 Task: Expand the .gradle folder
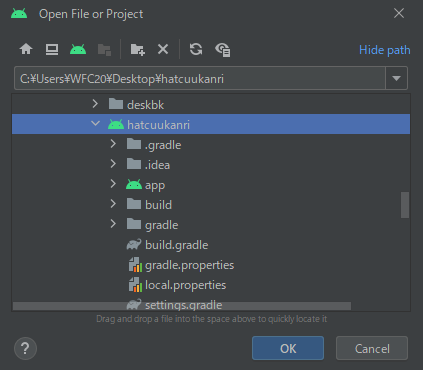click(x=113, y=144)
